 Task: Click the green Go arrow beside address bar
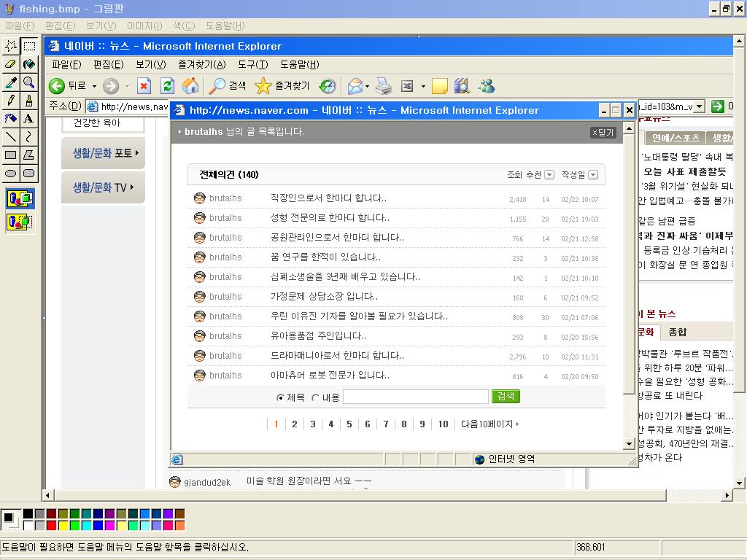pyautogui.click(x=718, y=106)
